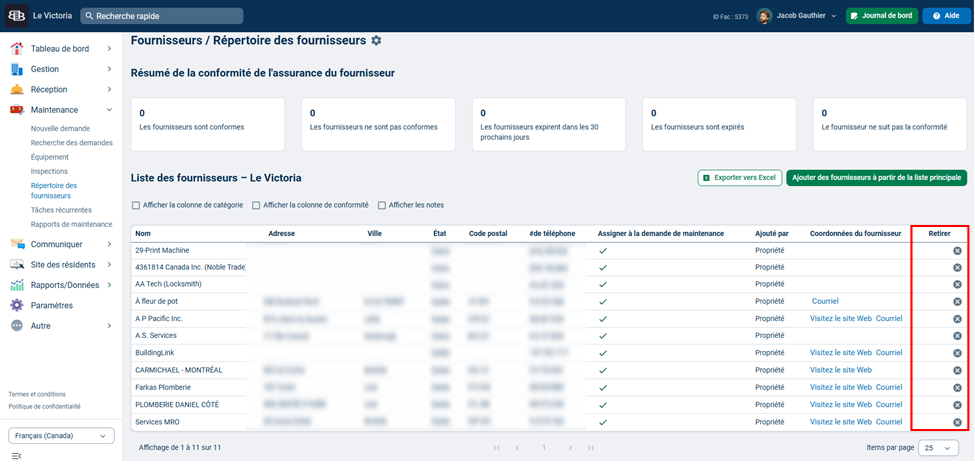975x468 pixels.
Task: Open Termes et conditions link
Action: [x=37, y=395]
